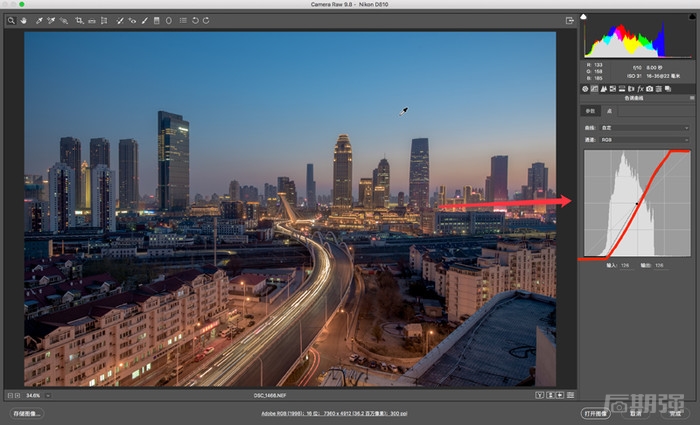Open the Tone Curve panel tab
Viewport: 700px width, 425px height.
pyautogui.click(x=595, y=89)
